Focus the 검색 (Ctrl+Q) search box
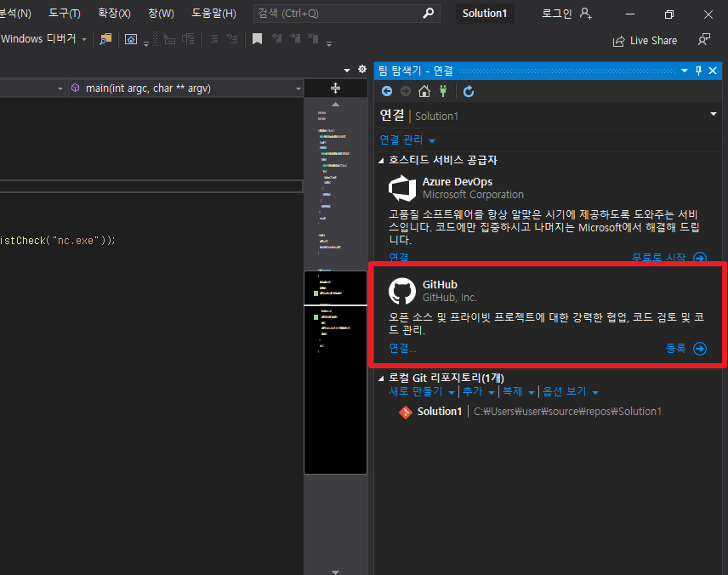This screenshot has height=575, width=728. click(x=346, y=14)
